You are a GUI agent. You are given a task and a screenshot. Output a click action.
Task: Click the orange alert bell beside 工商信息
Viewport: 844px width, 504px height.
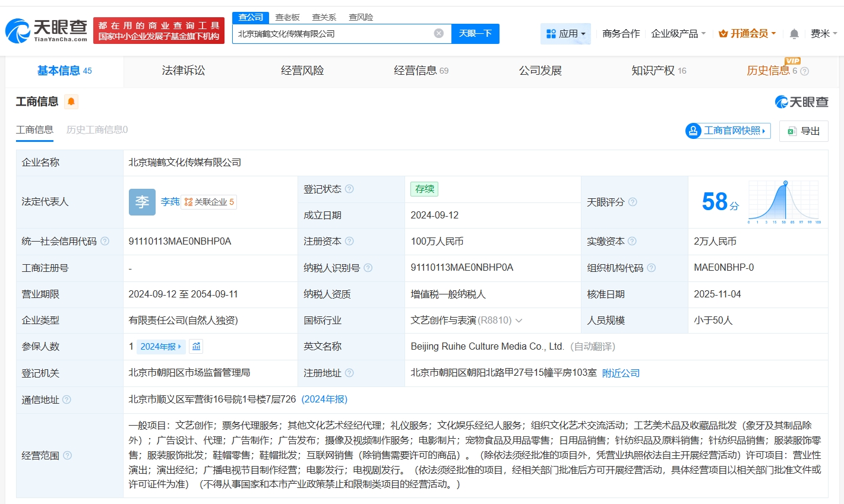pyautogui.click(x=71, y=102)
